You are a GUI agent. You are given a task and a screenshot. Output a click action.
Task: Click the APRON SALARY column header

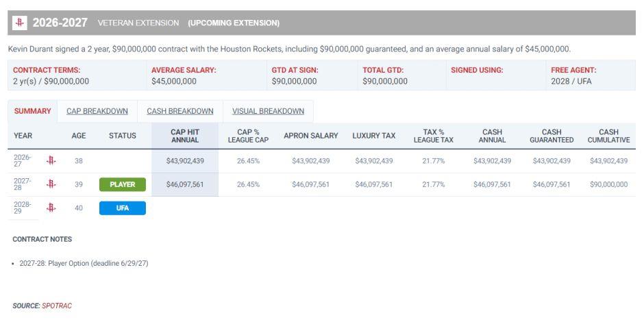click(311, 136)
